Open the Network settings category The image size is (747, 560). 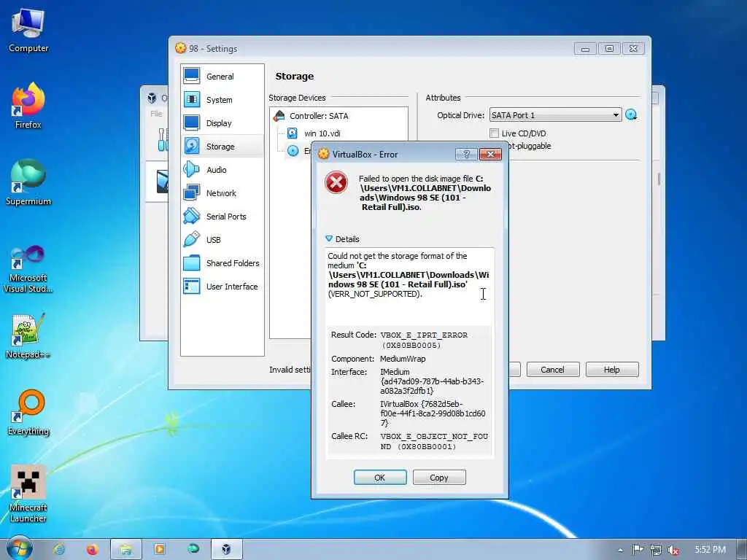click(222, 192)
